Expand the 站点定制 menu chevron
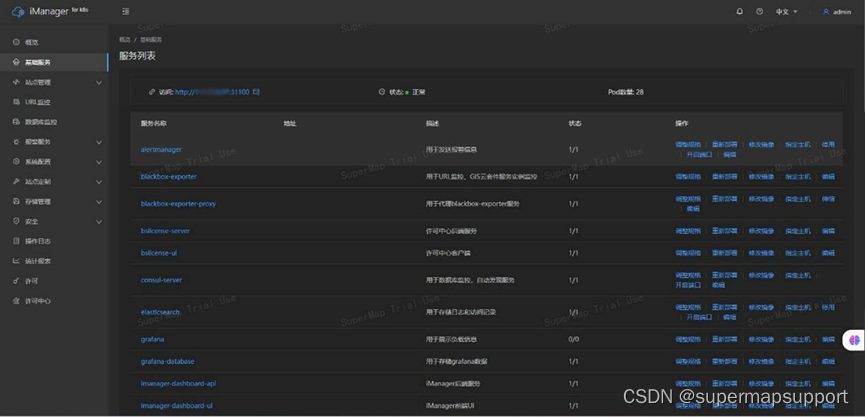This screenshot has height=417, width=865. point(99,182)
